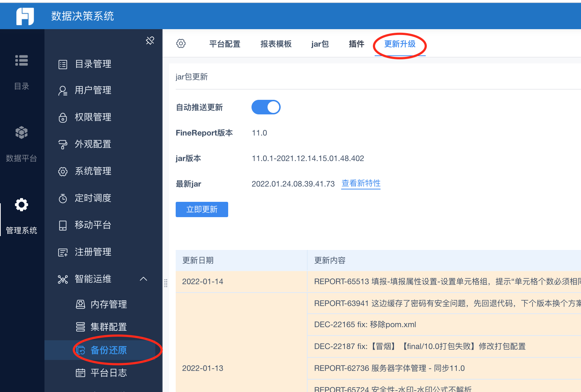This screenshot has height=392, width=581.
Task: Go to 权限管理 menu entry
Action: [x=93, y=117]
